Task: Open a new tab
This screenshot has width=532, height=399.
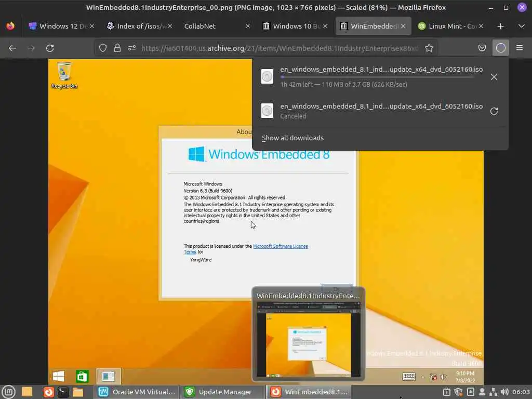Action: coord(500,26)
